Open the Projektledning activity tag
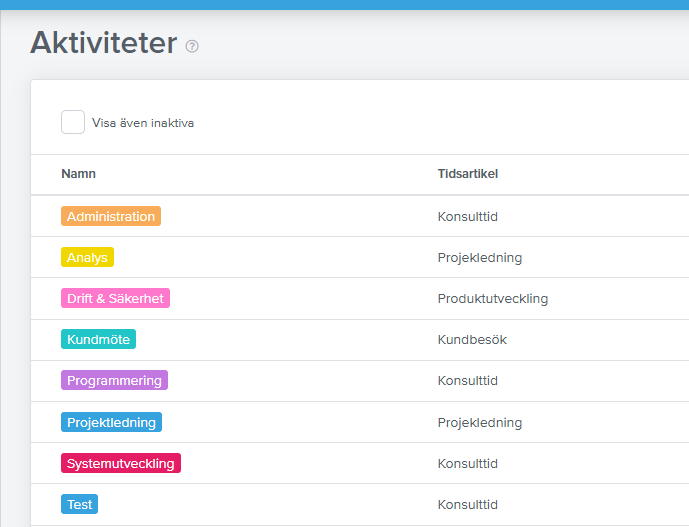689x527 pixels. (x=111, y=422)
